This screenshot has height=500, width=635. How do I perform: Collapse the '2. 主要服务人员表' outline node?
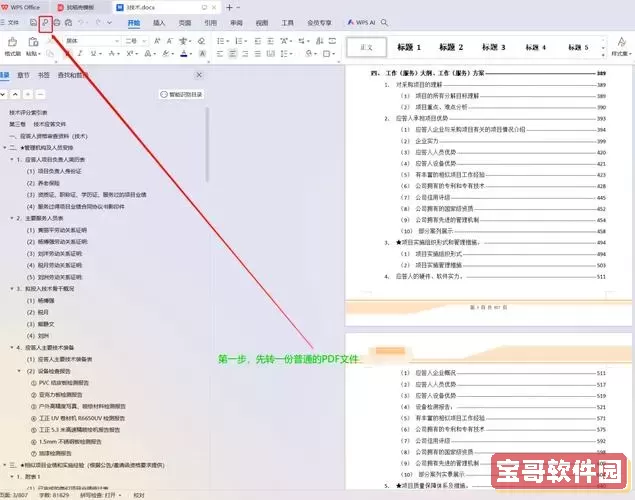tap(12, 218)
